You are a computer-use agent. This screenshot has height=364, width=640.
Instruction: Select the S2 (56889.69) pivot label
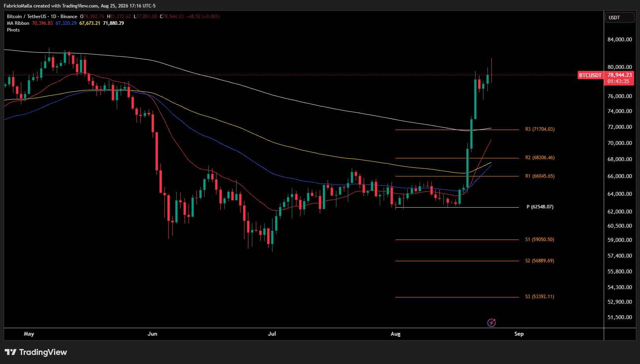pyautogui.click(x=539, y=261)
